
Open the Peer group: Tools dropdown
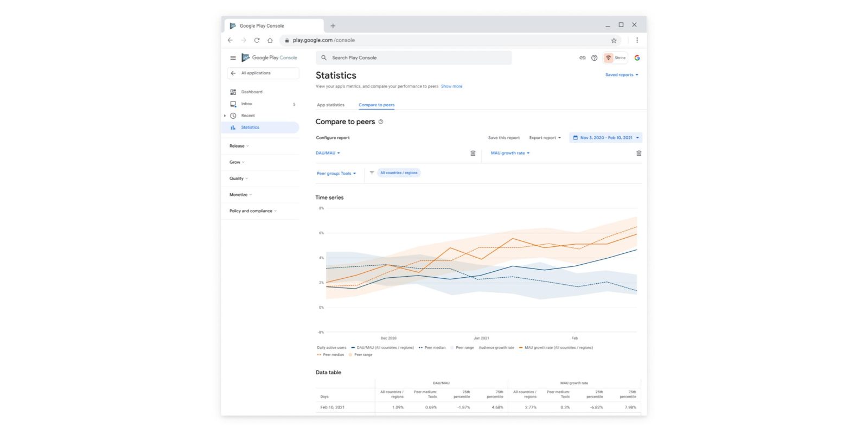coord(336,174)
